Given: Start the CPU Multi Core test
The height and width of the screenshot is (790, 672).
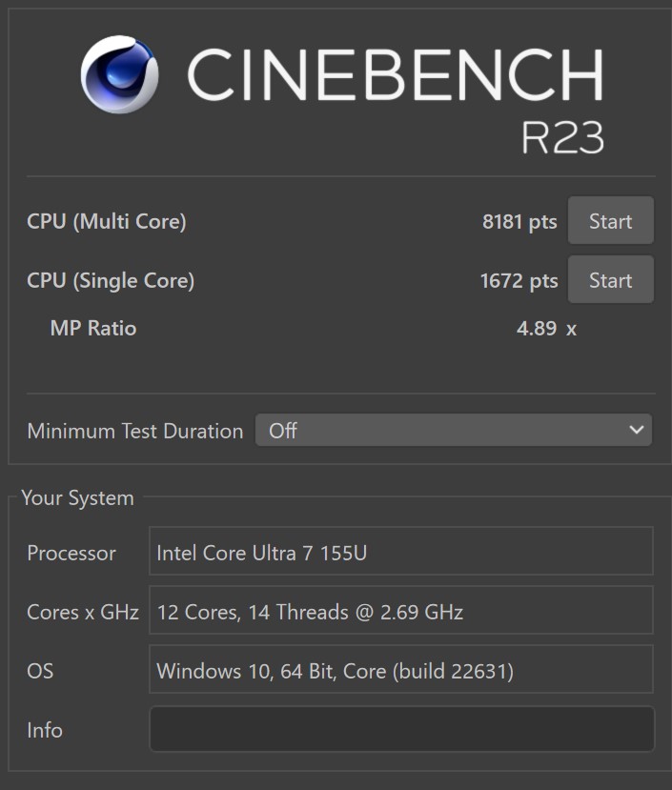Looking at the screenshot, I should click(x=610, y=221).
